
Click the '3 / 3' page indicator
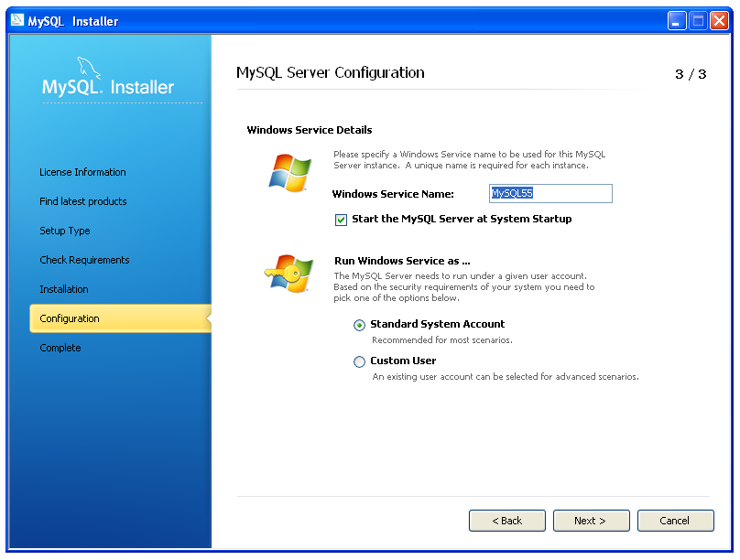point(691,74)
